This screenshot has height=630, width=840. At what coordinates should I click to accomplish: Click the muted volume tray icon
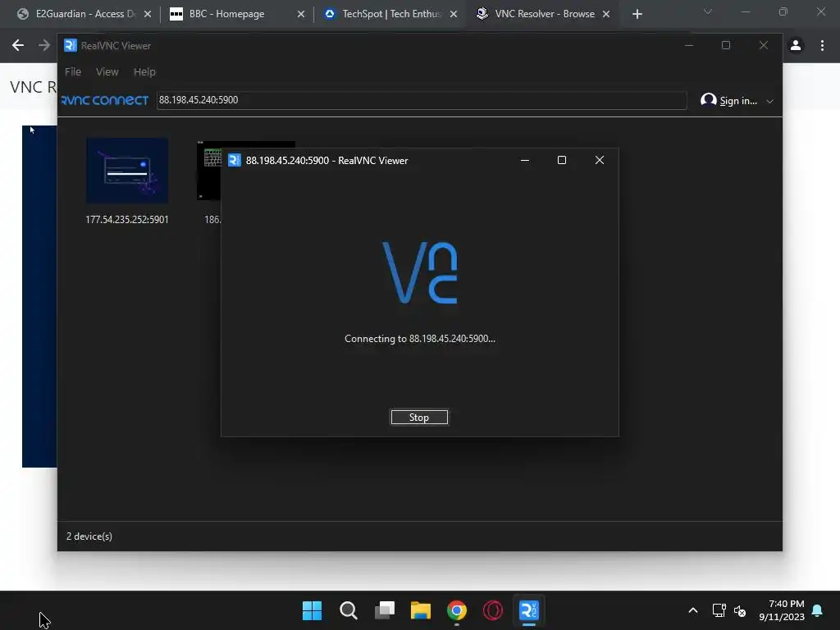pos(740,610)
